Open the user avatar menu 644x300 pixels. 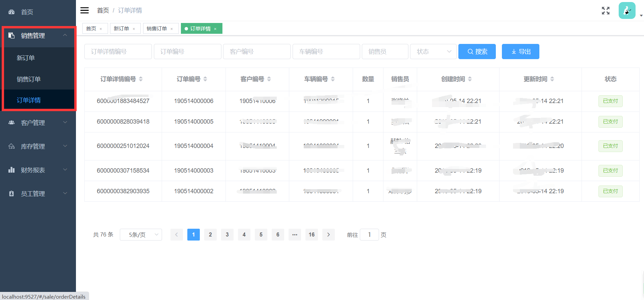click(627, 10)
